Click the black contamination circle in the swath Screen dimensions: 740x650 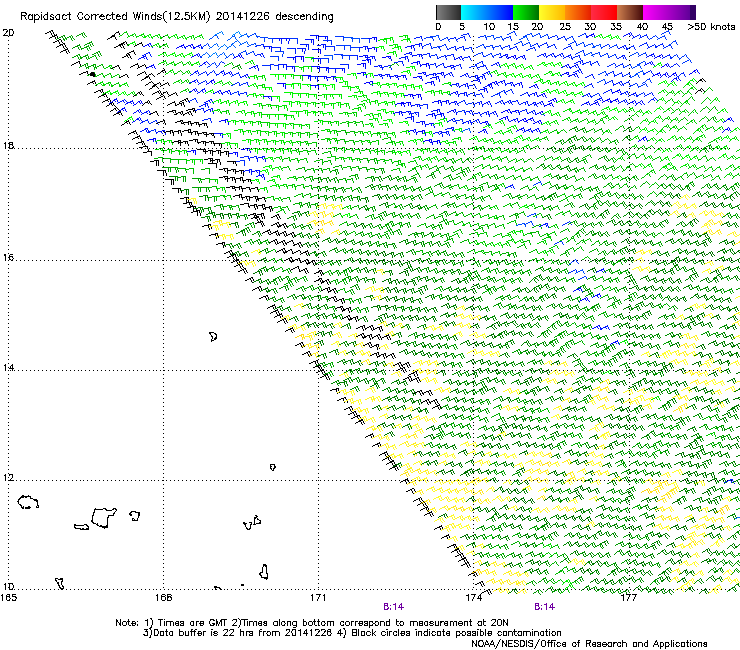[93, 74]
